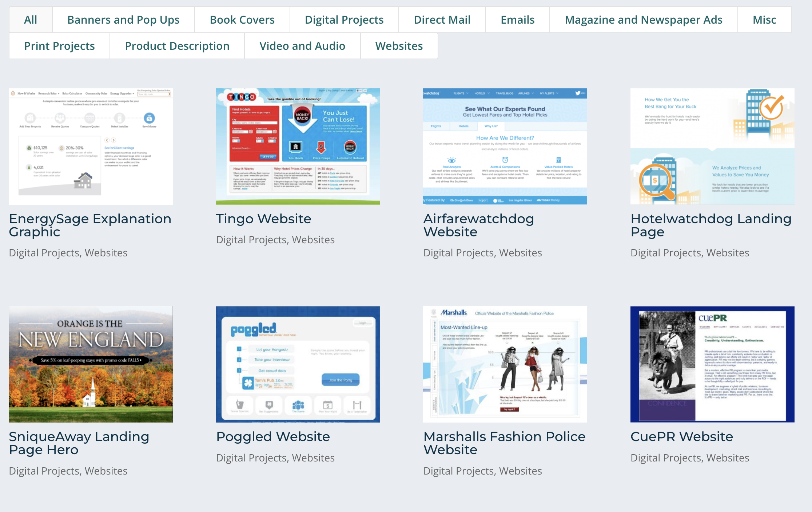This screenshot has height=512, width=812.
Task: Click Websites under SniqueAway Landing Page Hero
Action: (x=106, y=471)
